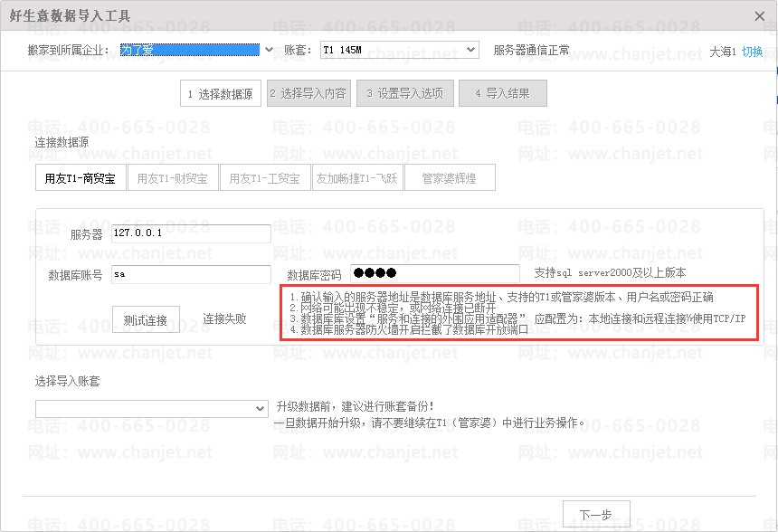
Task: Click the 支持sql server2000及以上版本 note
Action: 610,272
